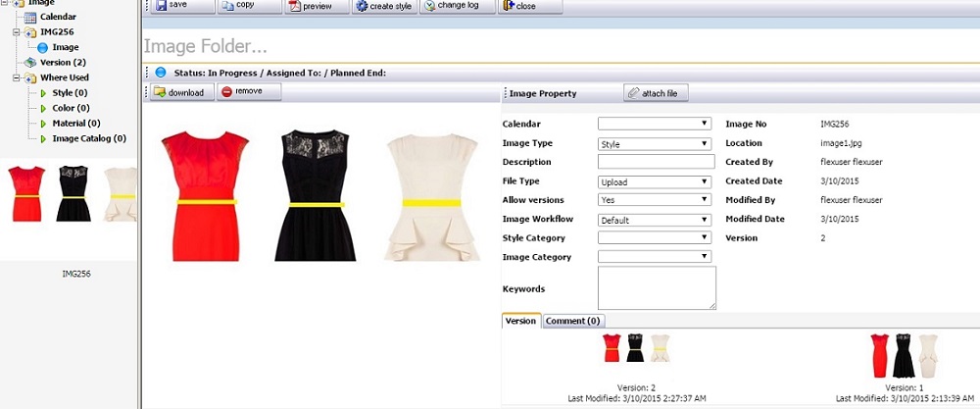The image size is (980, 409).
Task: Click the Image No value IMG256
Action: (x=834, y=125)
